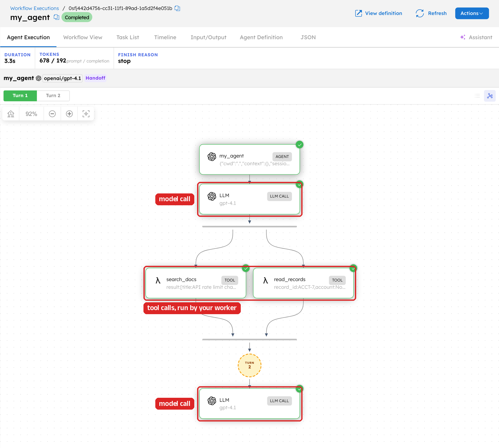Reset canvas to home view
This screenshot has width=499, height=448.
tap(11, 114)
